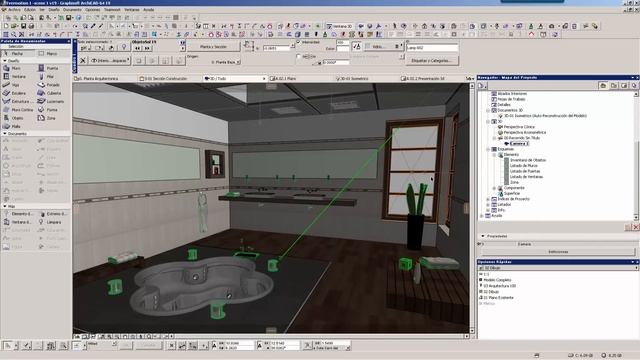Click the previous object arrow button
Screen dimensions: 640x360
(x=138, y=48)
